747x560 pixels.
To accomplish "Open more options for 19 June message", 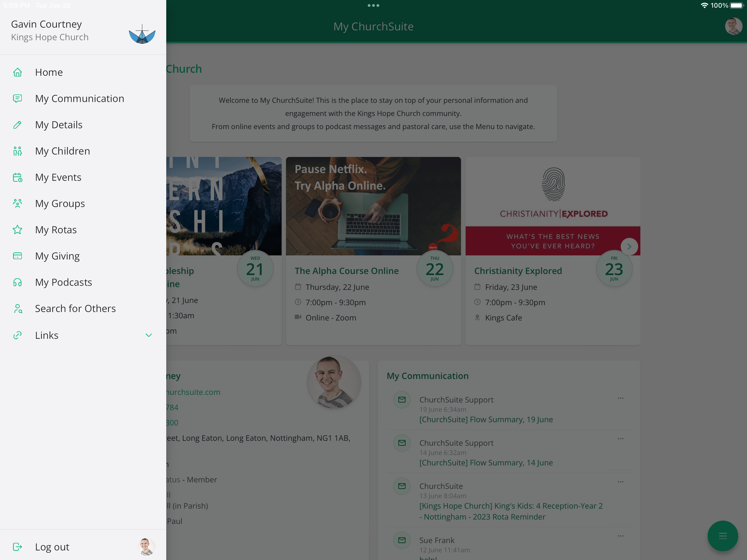I will tap(621, 398).
